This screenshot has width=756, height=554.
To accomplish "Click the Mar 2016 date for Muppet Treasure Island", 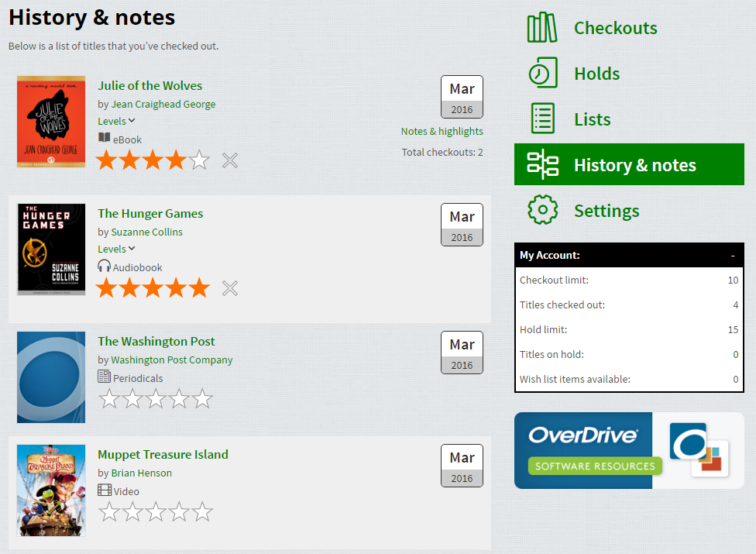I will (462, 466).
